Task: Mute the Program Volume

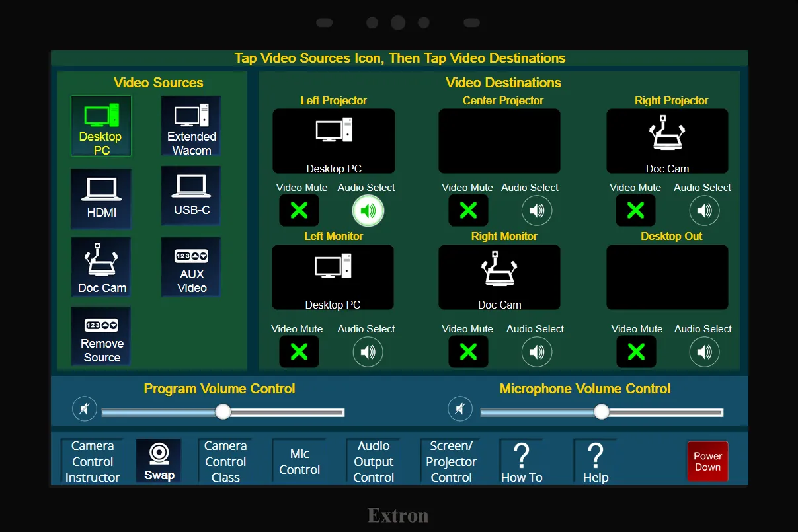Action: 85,409
